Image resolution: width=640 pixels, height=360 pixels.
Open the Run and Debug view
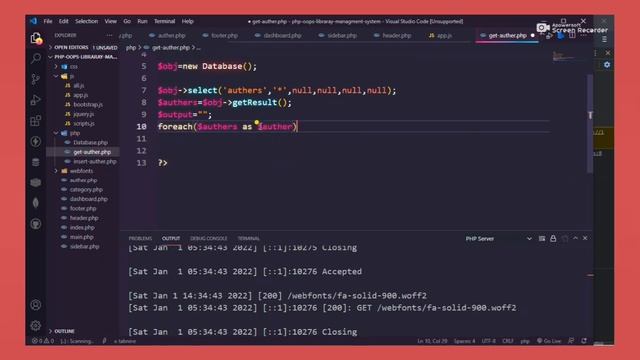(36, 100)
